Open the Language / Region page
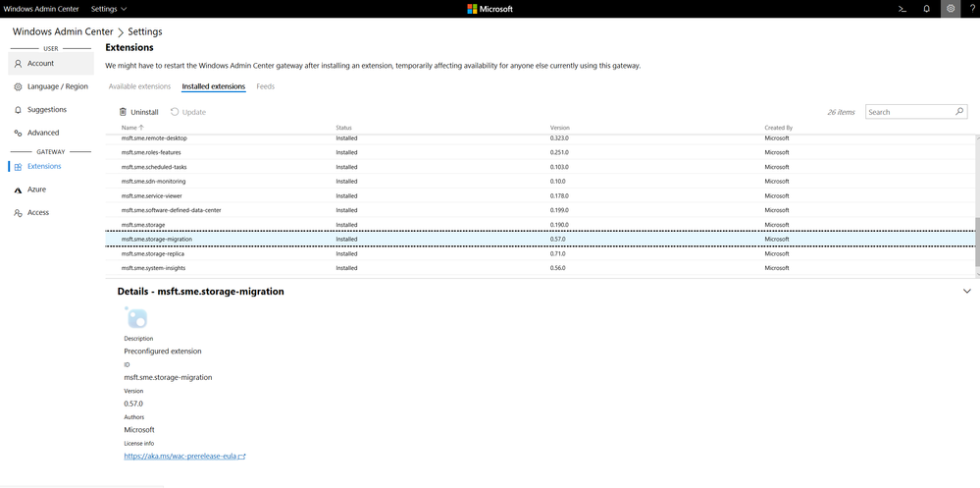Viewport: 980px width, 488px height. coord(51,86)
